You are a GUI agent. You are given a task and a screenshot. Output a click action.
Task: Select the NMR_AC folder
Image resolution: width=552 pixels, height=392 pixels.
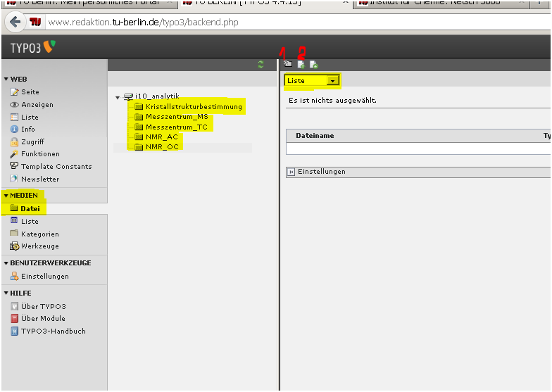(162, 137)
